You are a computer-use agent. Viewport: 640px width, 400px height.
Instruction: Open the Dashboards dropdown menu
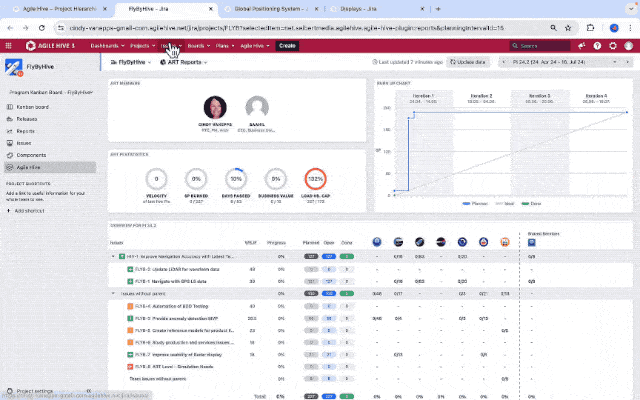pyautogui.click(x=107, y=46)
